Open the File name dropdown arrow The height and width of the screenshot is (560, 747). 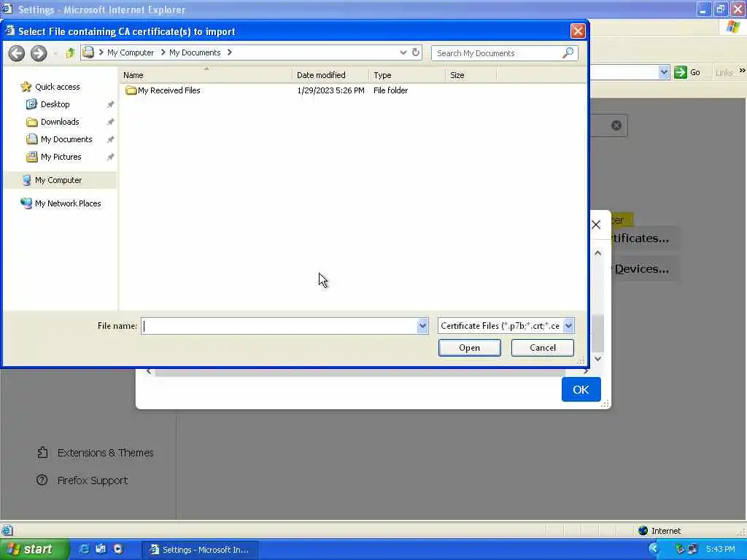pyautogui.click(x=422, y=326)
